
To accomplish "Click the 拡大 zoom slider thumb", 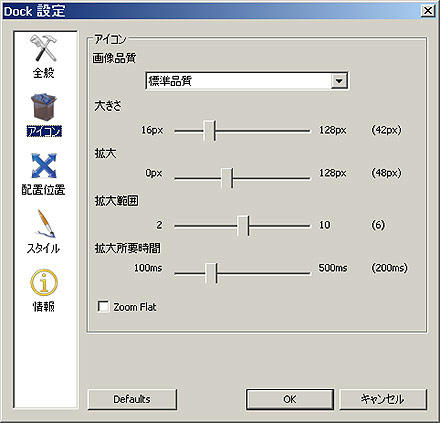I will pyautogui.click(x=227, y=178).
